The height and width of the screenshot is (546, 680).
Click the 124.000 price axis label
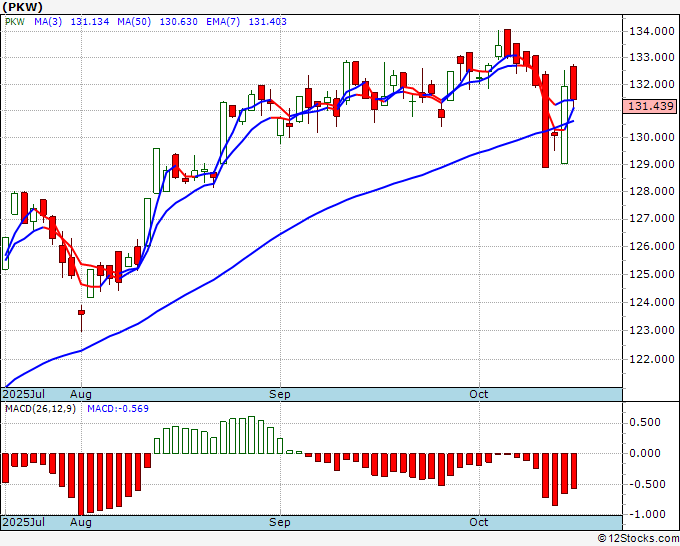(652, 302)
